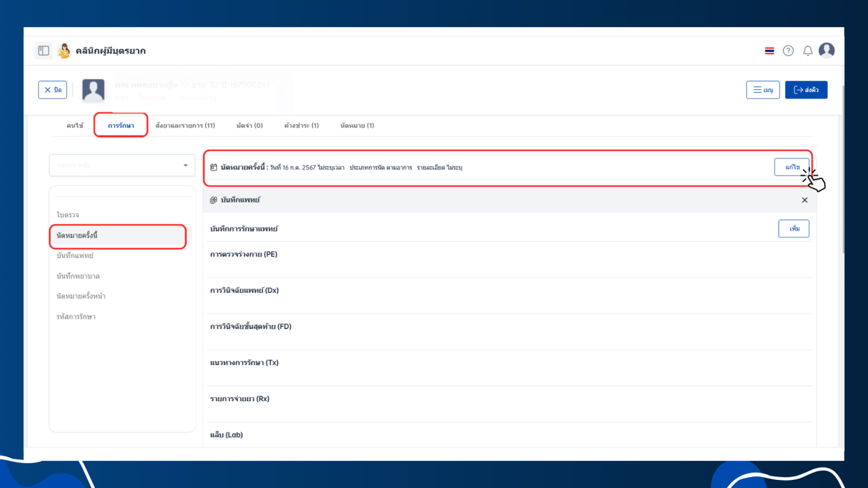Select ใบตรวจ in the side list
This screenshot has height=488, width=868.
68,215
